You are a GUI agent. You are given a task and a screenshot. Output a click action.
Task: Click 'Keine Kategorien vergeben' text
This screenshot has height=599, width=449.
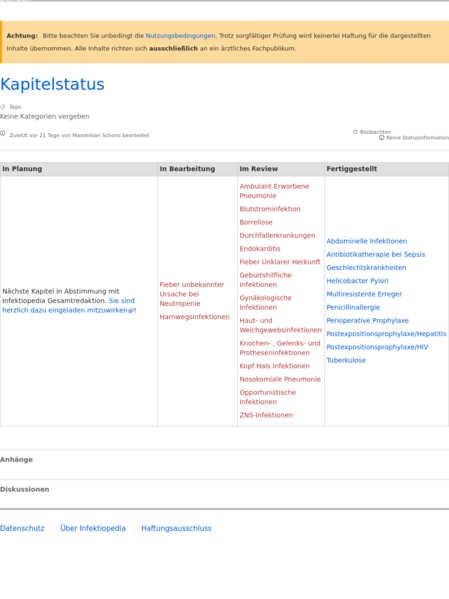pyautogui.click(x=45, y=117)
